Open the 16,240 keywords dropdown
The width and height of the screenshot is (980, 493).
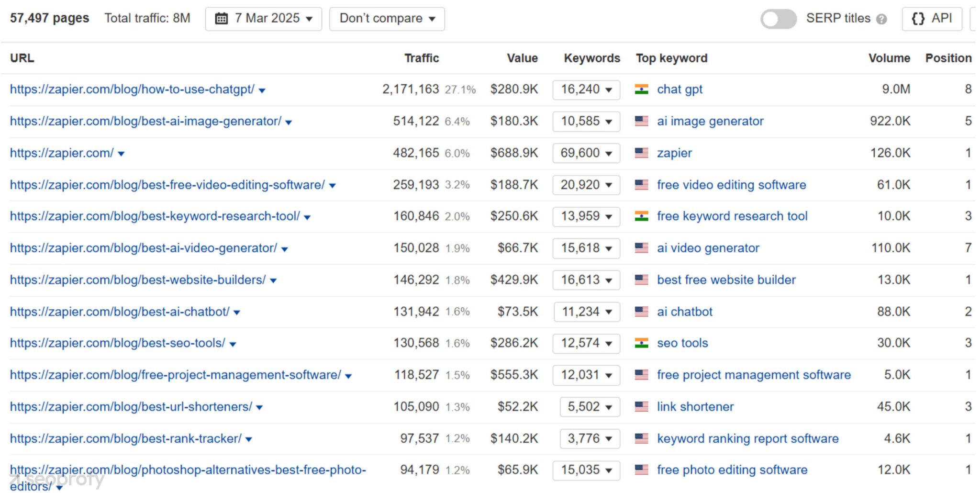coord(586,90)
